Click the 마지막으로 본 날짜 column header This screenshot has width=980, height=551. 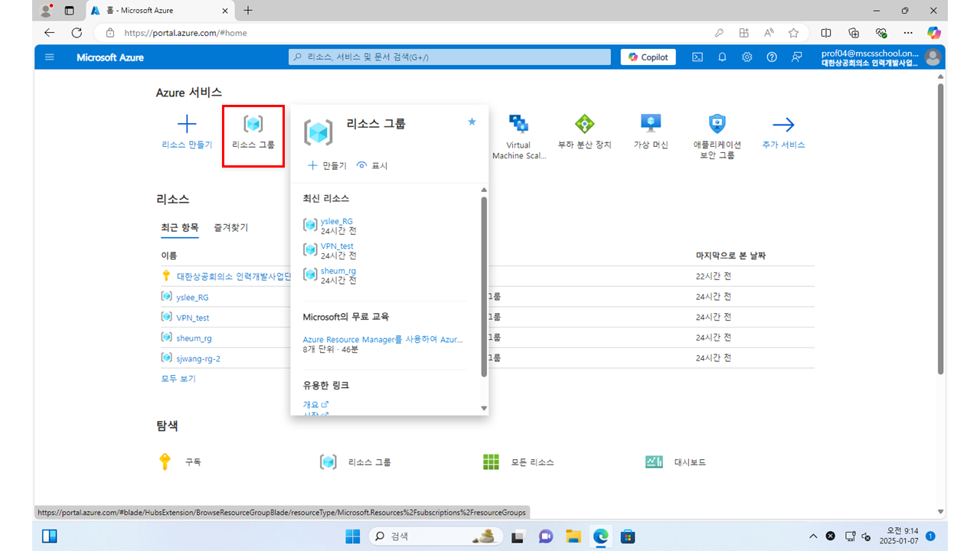click(x=730, y=256)
